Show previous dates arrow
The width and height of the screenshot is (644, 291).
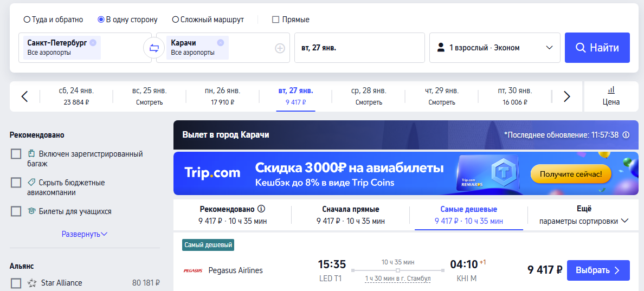24,96
